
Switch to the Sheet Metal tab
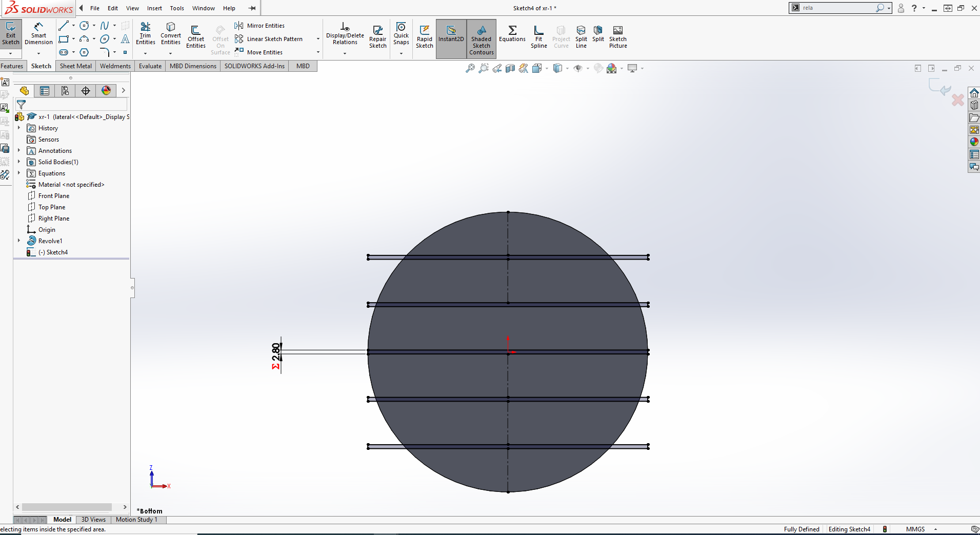[x=76, y=66]
